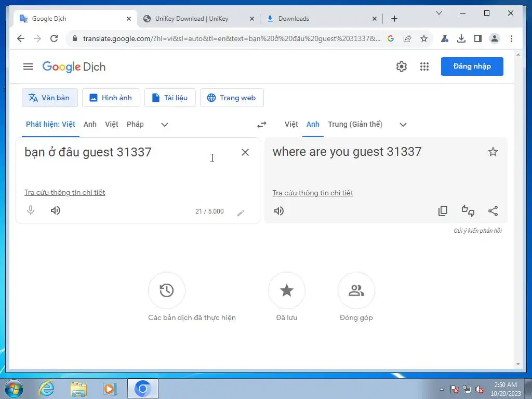The height and width of the screenshot is (399, 532).
Task: Go back in browser history
Action: coord(21,38)
